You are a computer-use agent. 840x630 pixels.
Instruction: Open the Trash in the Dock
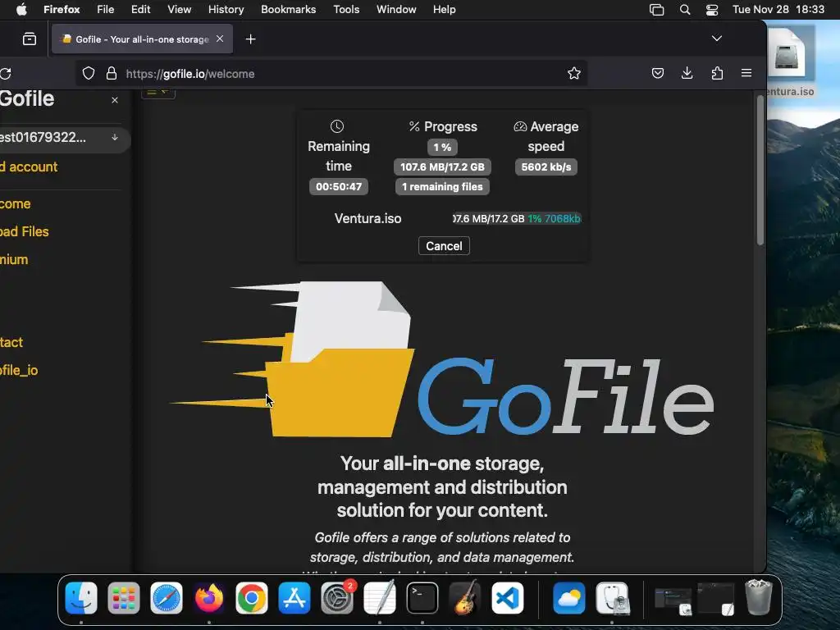759,597
